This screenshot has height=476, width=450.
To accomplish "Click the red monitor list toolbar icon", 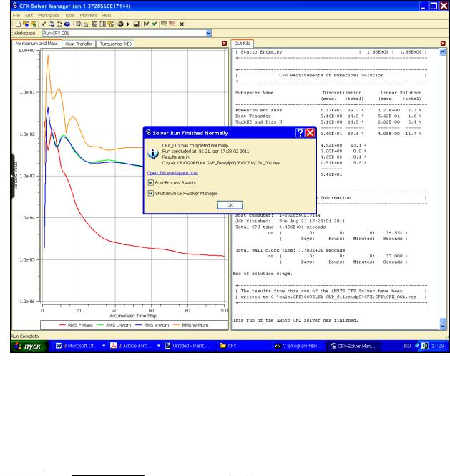I will tap(172, 24).
